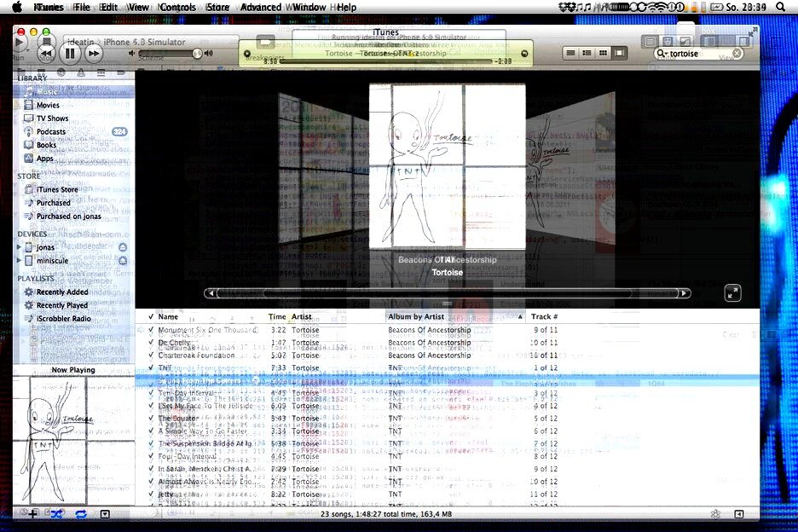Switch to Cover Flow view
Viewport: 798px width, 532px height.
619,53
